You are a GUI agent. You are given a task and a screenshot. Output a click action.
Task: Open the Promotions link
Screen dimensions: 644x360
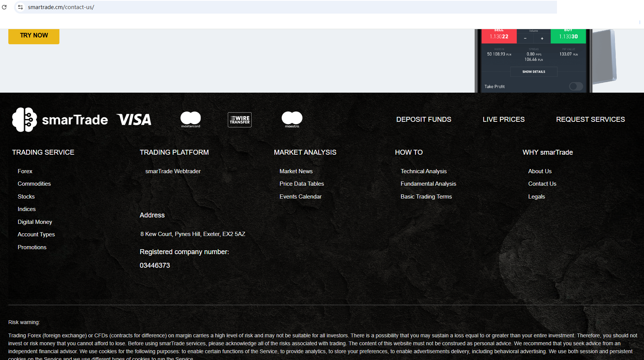click(x=32, y=247)
